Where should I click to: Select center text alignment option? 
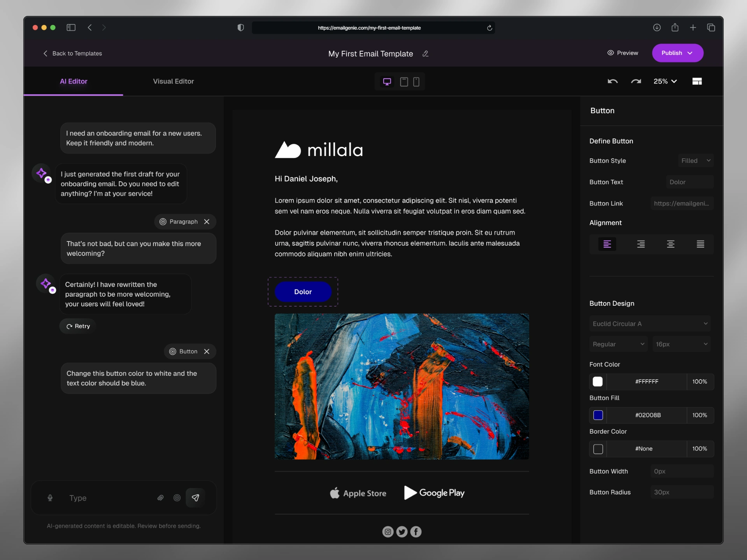(670, 244)
